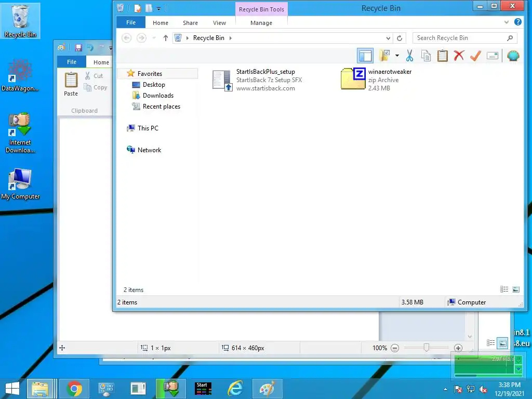
Task: Switch to the Share ribbon tab
Action: click(190, 23)
